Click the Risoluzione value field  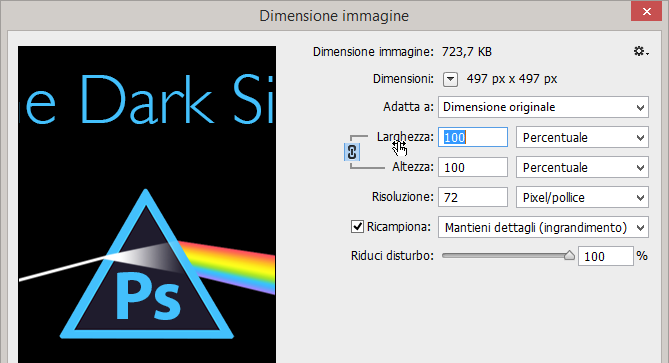point(473,197)
